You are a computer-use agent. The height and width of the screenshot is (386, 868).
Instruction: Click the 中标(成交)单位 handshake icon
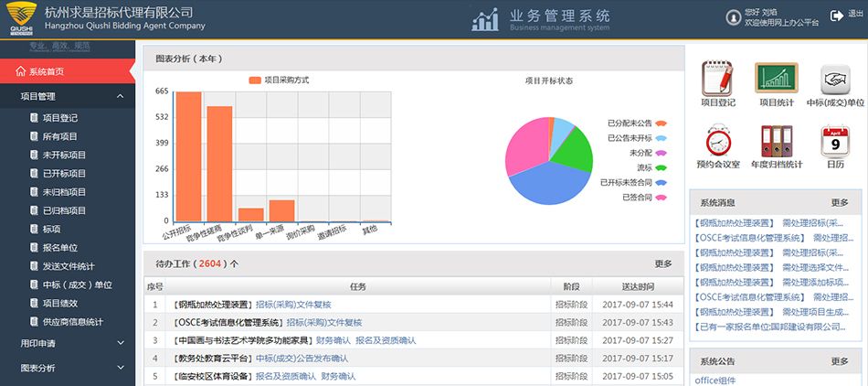tap(834, 80)
